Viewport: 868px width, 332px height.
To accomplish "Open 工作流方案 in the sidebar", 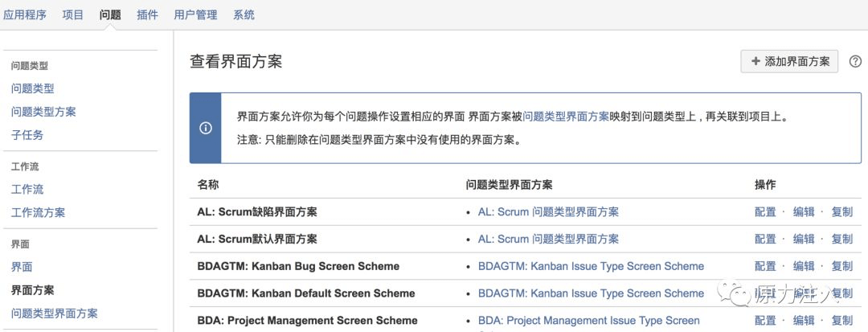I will click(x=39, y=212).
